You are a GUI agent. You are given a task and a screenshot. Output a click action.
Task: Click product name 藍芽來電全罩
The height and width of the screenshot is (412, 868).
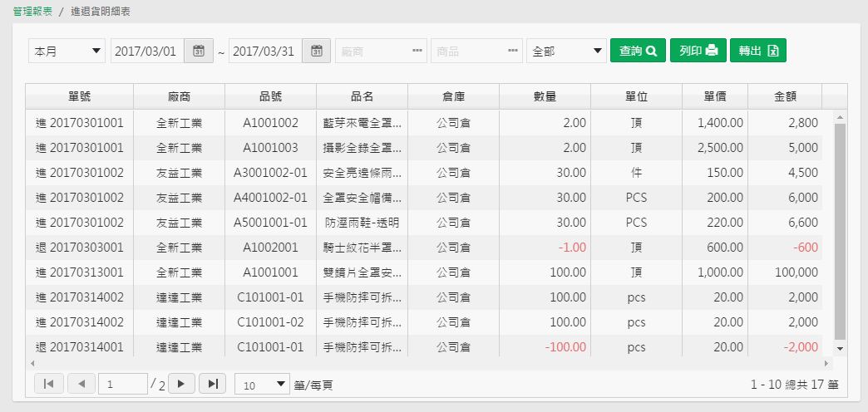[x=362, y=123]
